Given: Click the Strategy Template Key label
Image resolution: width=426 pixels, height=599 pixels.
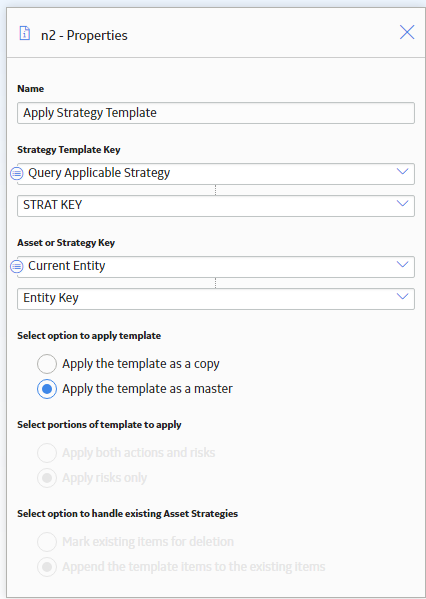Looking at the screenshot, I should pos(69,150).
